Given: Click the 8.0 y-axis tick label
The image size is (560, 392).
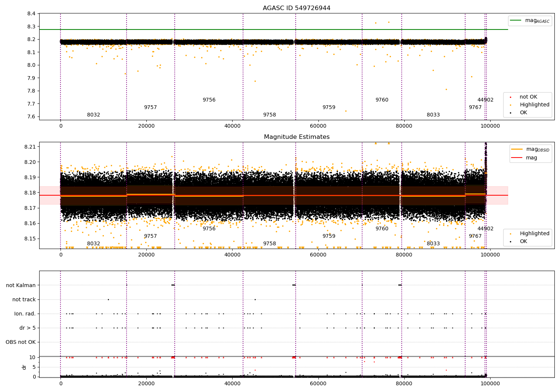Looking at the screenshot, I should click(32, 65).
